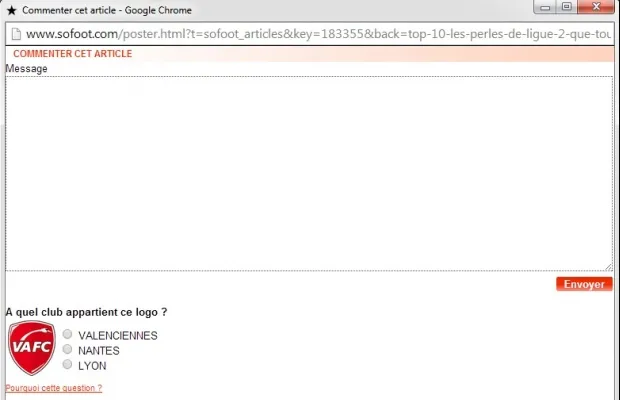
Task: Minimize the Chrome popup window
Action: coord(545,7)
